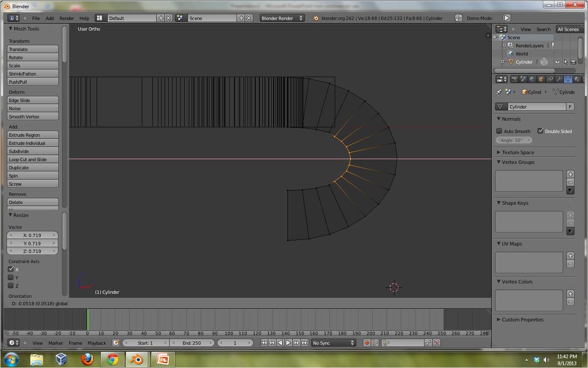
Task: Check the Y constraint axis
Action: click(11, 277)
